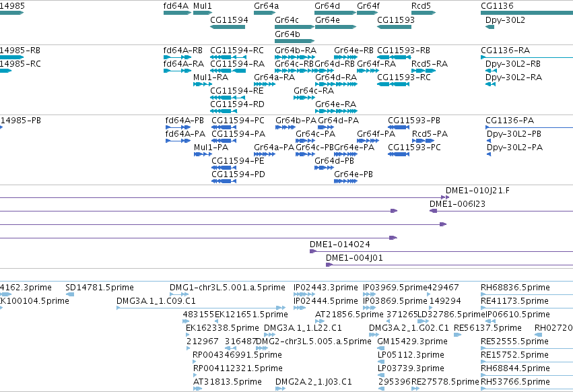Click the Gr64f gene feature
This screenshot has height=392, width=573.
367,13
